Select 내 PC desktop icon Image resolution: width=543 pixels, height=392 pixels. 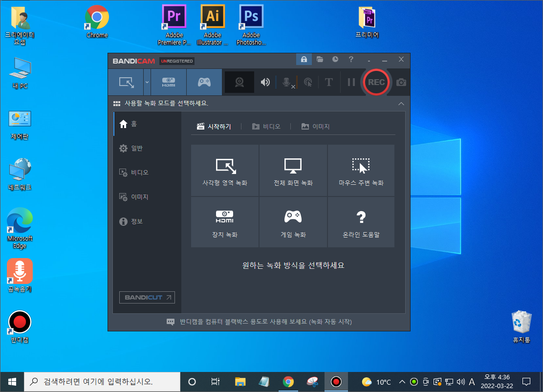click(20, 73)
